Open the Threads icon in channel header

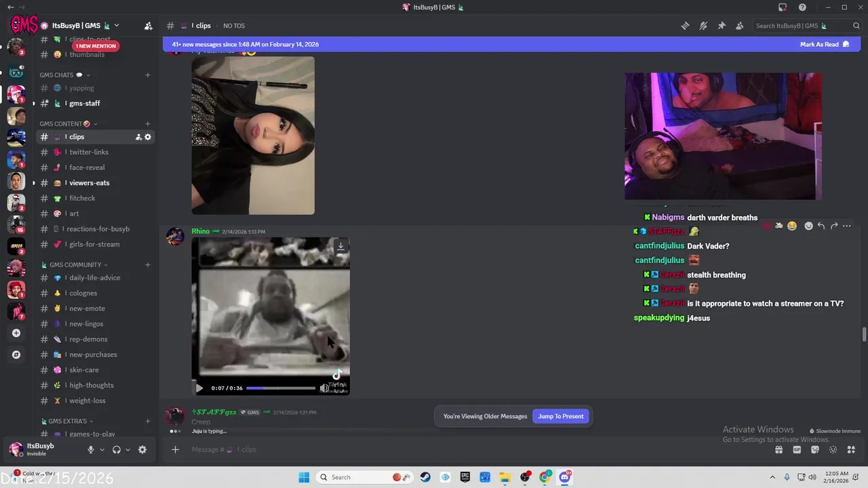point(686,26)
